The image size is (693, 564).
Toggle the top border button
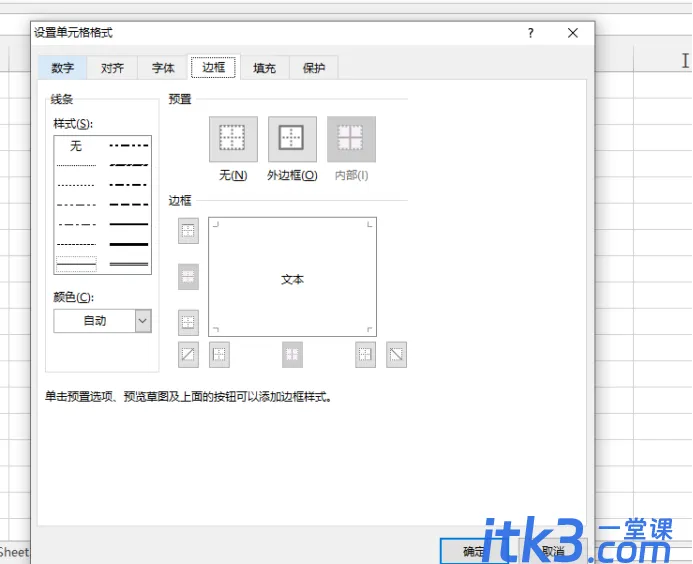coord(188,231)
